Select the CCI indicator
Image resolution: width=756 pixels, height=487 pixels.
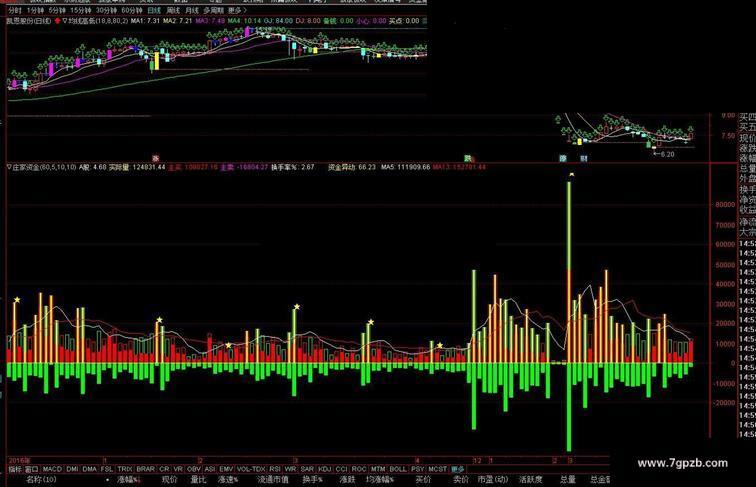(x=341, y=469)
